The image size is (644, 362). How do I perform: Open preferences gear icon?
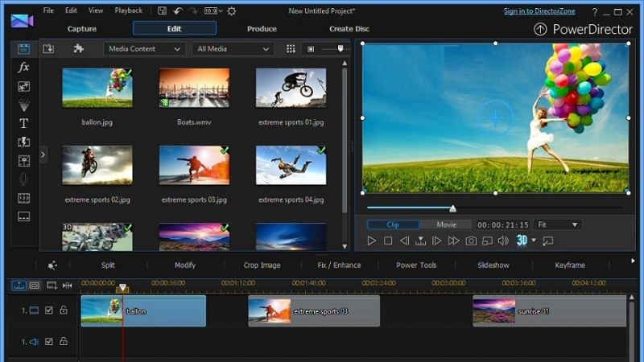[232, 11]
